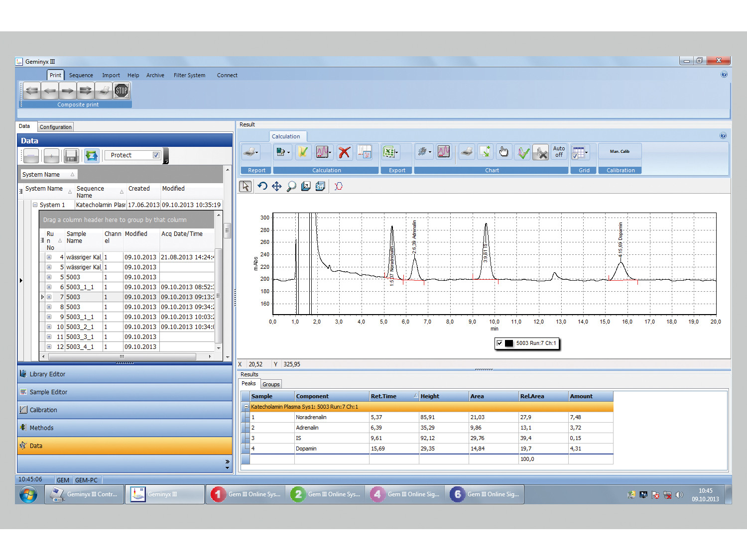Click the Report printer icon
This screenshot has height=560, width=747.
coord(251,152)
